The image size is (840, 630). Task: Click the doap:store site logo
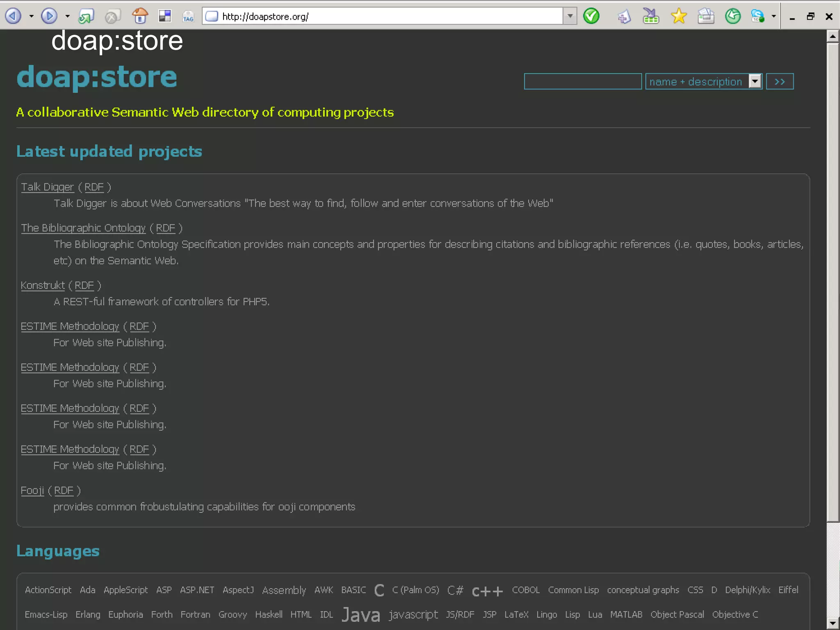point(97,77)
